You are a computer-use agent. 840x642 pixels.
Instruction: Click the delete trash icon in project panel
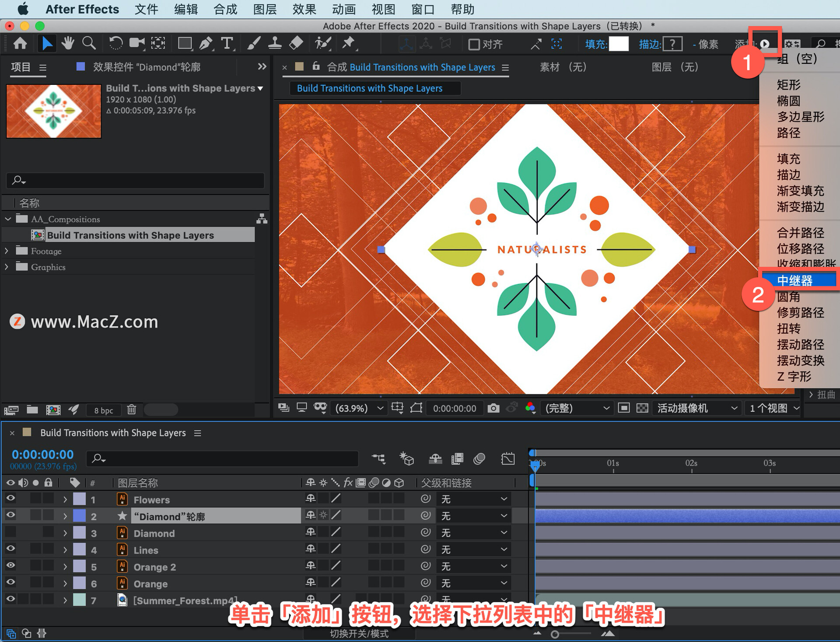click(x=131, y=410)
